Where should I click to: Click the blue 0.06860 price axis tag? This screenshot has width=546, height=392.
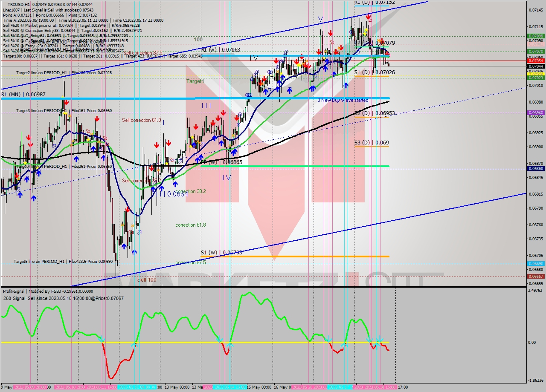click(x=536, y=169)
